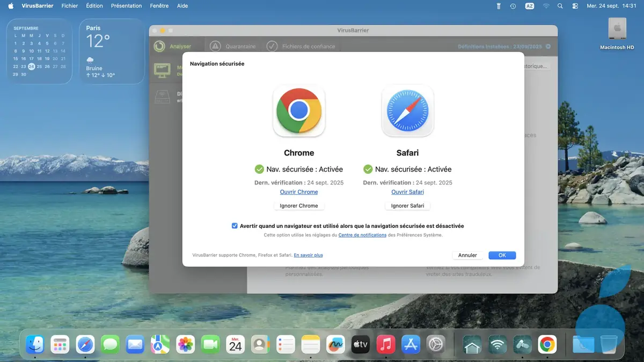
Task: Open the NetBarrier Wi-Fi app from the Dock
Action: [496, 345]
